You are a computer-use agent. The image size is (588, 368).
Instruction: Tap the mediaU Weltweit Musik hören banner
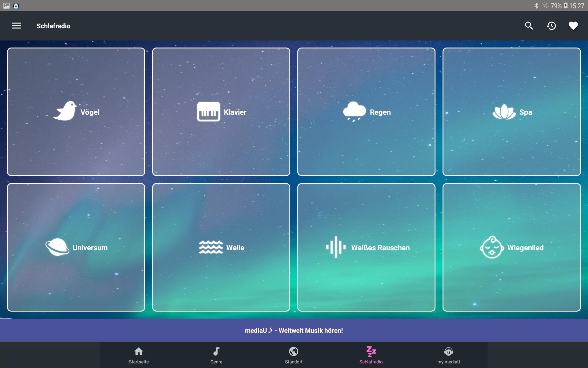(x=294, y=330)
